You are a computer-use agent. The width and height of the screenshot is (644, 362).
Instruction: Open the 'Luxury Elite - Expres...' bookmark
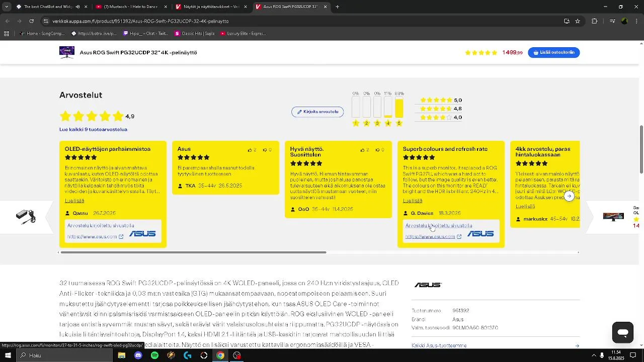tap(243, 34)
